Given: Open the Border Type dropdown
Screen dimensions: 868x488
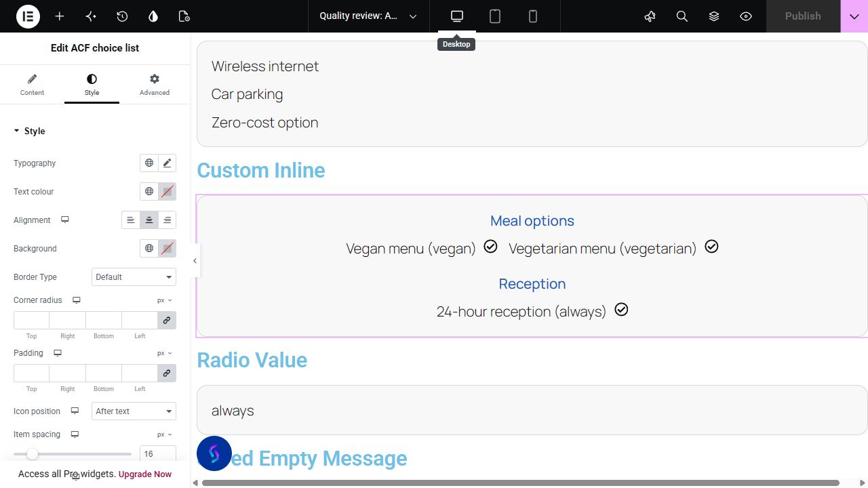Looking at the screenshot, I should (134, 277).
